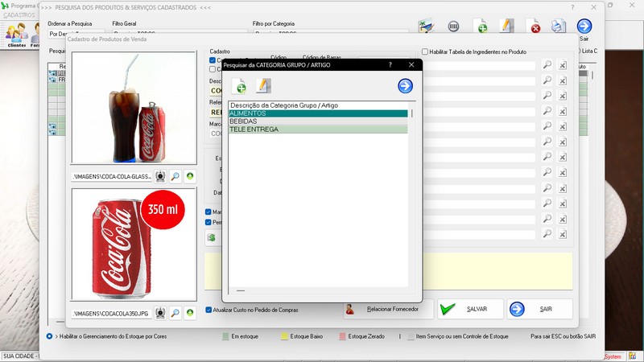This screenshot has height=362, width=644.
Task: Toggle first checked checkbox under Cadastro label
Action: click(x=213, y=60)
